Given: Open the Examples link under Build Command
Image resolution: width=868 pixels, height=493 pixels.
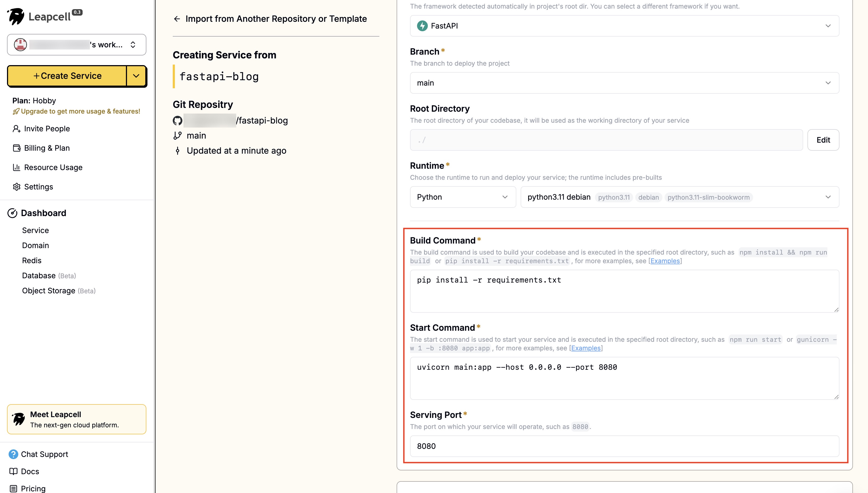Looking at the screenshot, I should 665,261.
